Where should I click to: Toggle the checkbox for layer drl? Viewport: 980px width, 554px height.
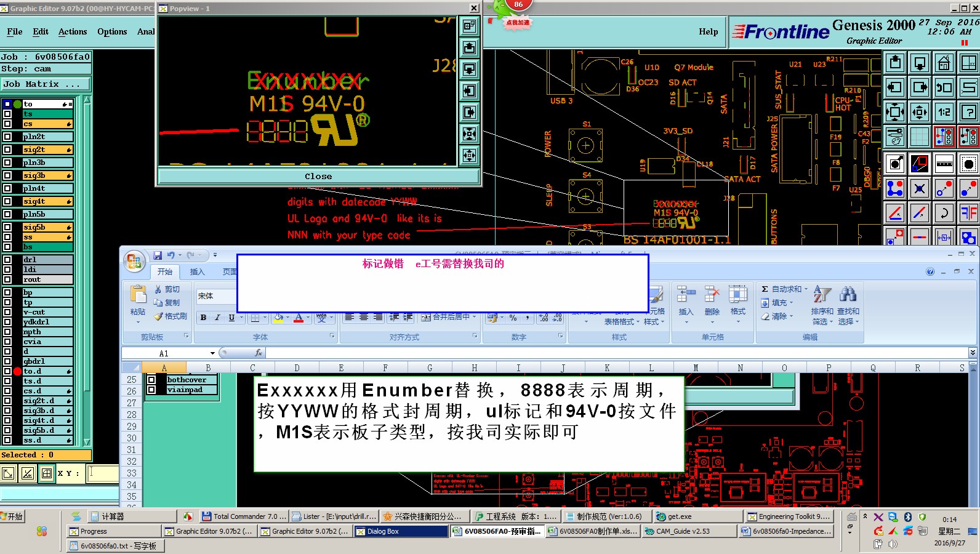(x=7, y=260)
